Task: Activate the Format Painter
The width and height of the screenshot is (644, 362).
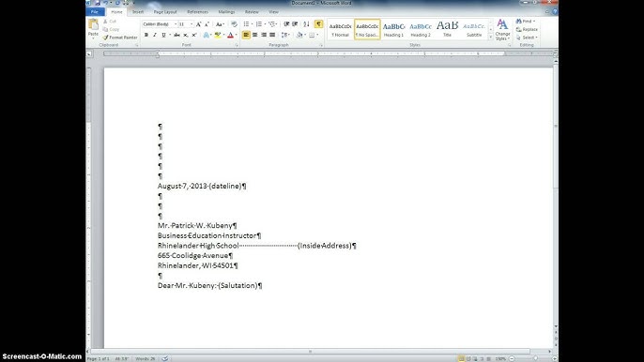Action: pyautogui.click(x=120, y=38)
